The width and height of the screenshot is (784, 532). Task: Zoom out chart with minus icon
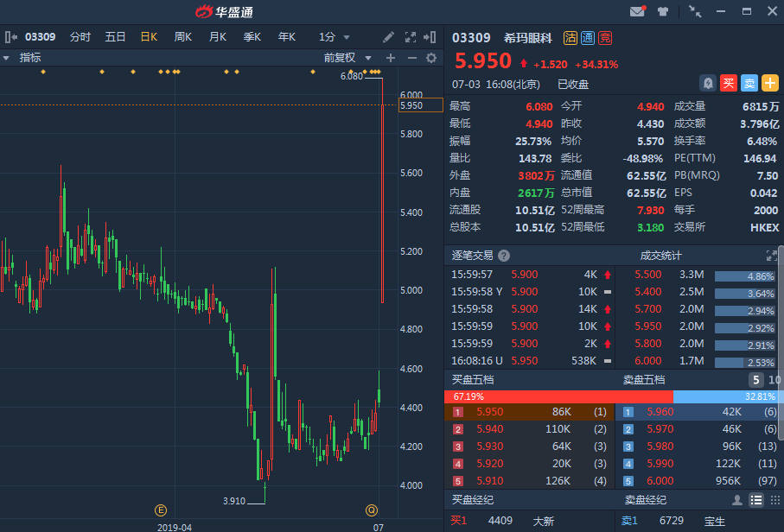pyautogui.click(x=412, y=58)
